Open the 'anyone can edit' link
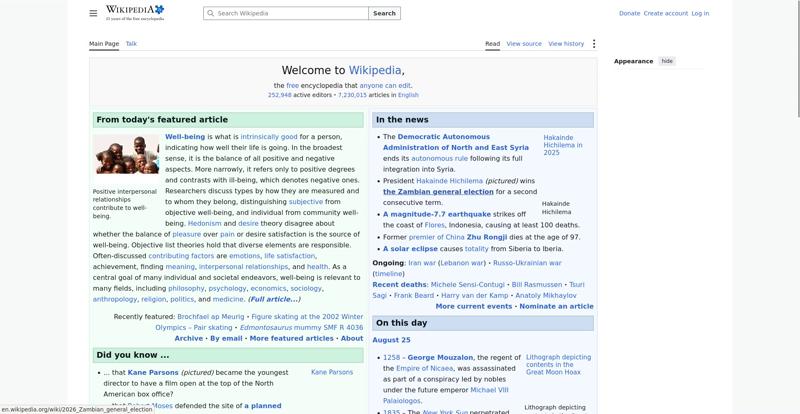This screenshot has width=800, height=414. coord(385,86)
